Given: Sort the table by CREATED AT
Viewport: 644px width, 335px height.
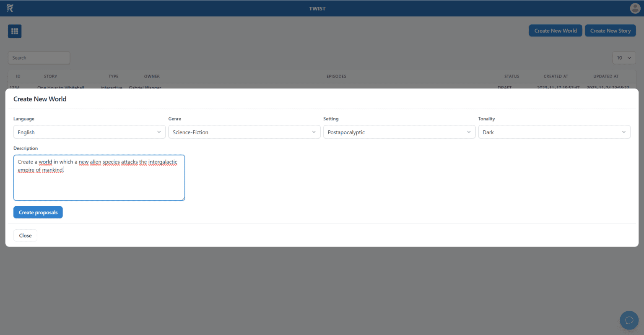Looking at the screenshot, I should click(x=556, y=76).
